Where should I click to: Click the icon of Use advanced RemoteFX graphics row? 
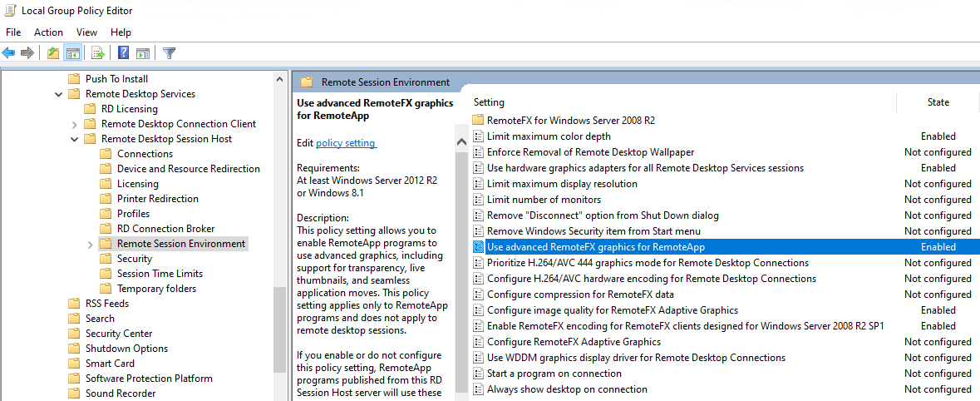[478, 247]
